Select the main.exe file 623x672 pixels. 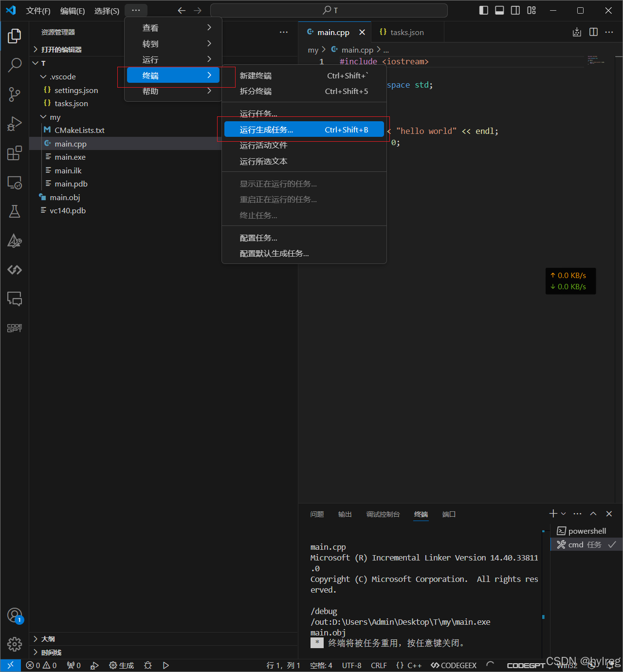coord(70,157)
